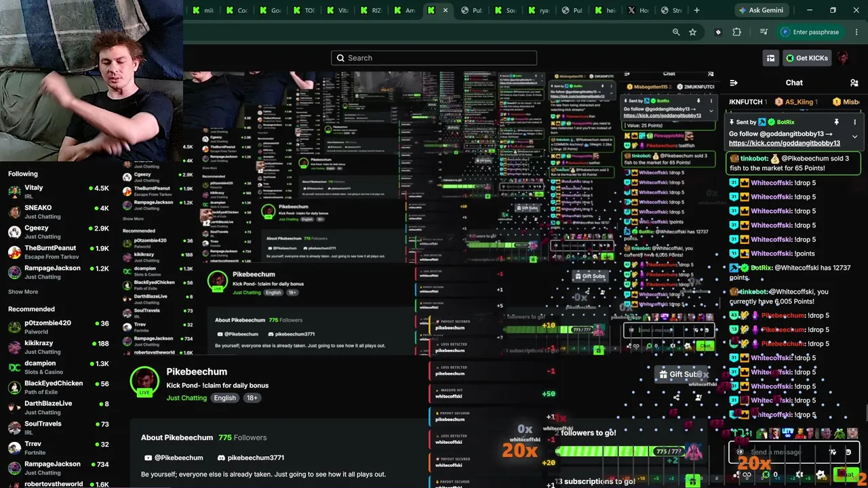Open dcampion Slots & Casino in left sidebar

58,367
